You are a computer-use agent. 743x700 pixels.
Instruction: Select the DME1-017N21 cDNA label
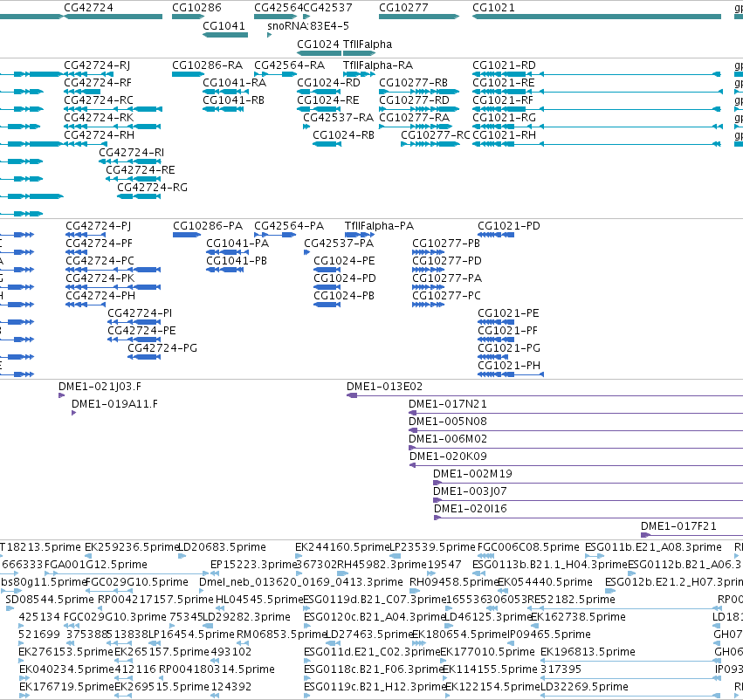(x=448, y=404)
